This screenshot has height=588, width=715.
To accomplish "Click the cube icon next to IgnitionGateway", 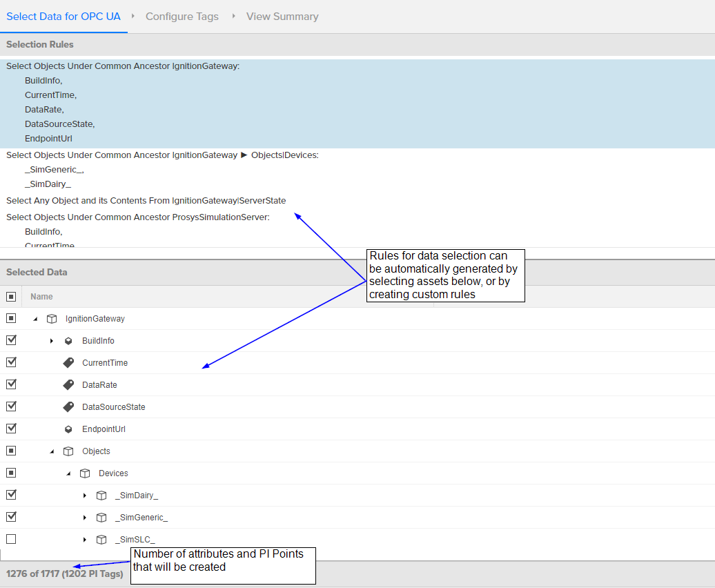I will [51, 319].
